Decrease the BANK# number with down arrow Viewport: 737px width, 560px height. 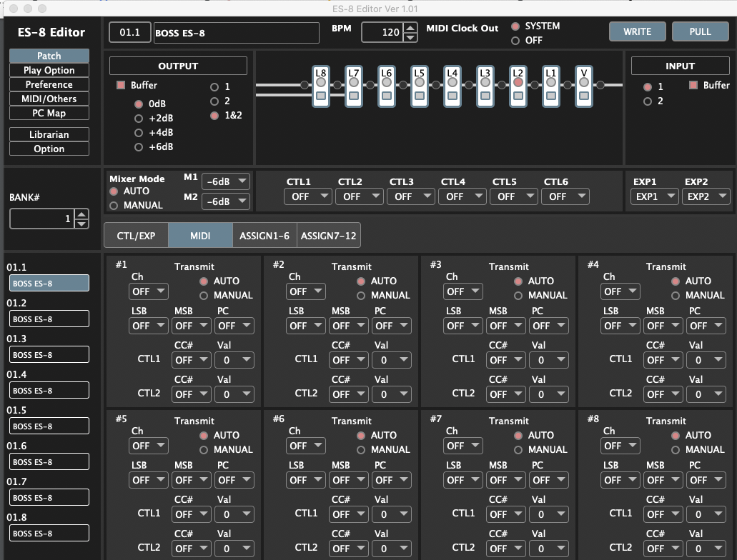click(81, 224)
